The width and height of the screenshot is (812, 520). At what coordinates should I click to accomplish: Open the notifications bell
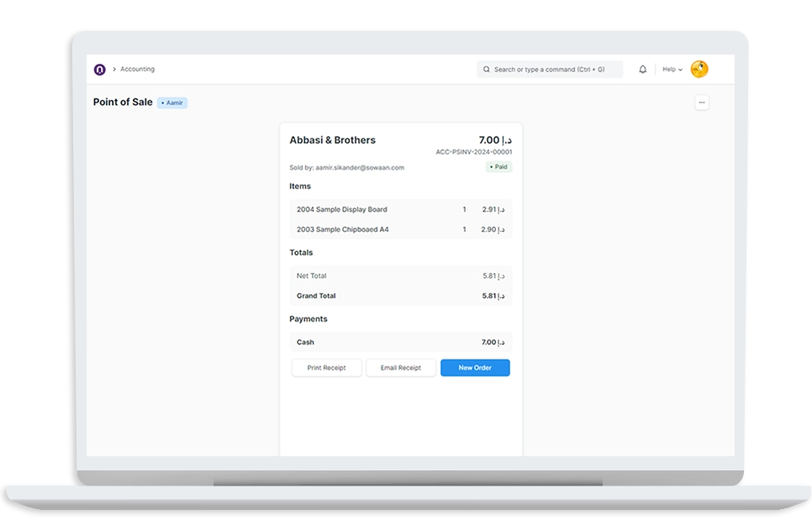coord(643,70)
